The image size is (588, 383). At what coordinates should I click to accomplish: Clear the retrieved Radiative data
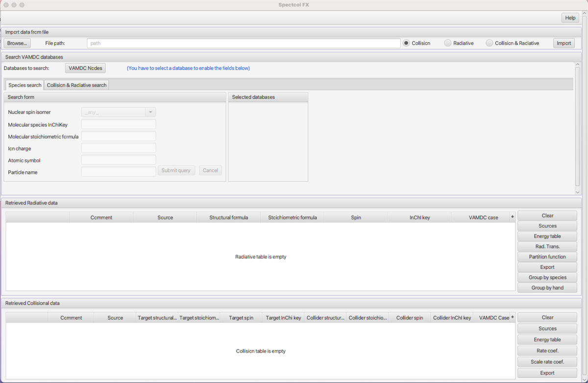point(547,215)
